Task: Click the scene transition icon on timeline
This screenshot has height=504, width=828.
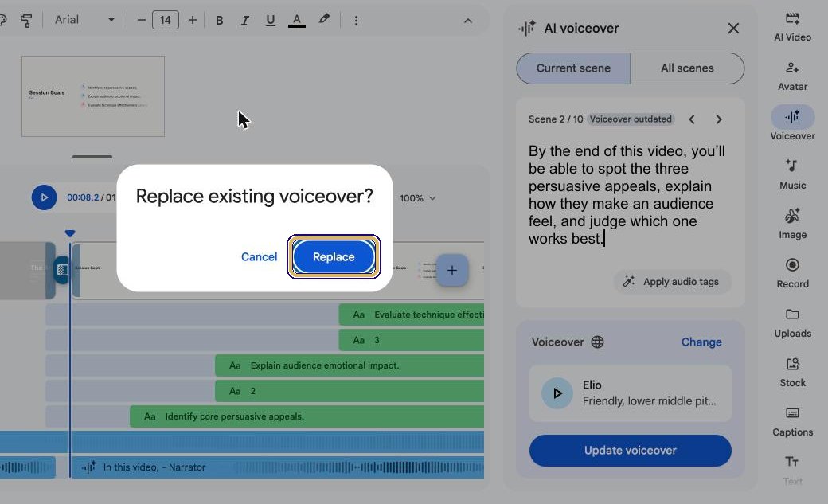Action: click(x=62, y=270)
